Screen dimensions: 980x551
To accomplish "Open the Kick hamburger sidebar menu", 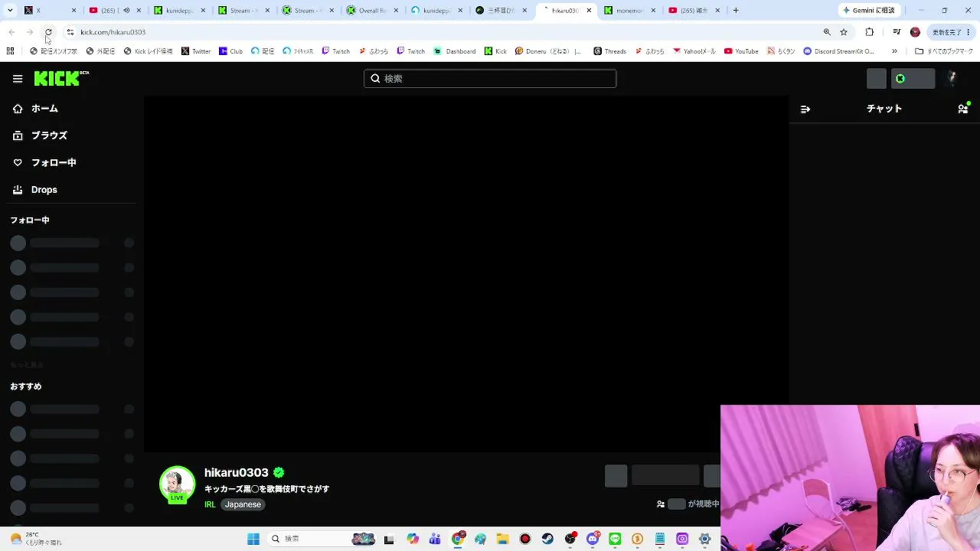I will coord(18,78).
